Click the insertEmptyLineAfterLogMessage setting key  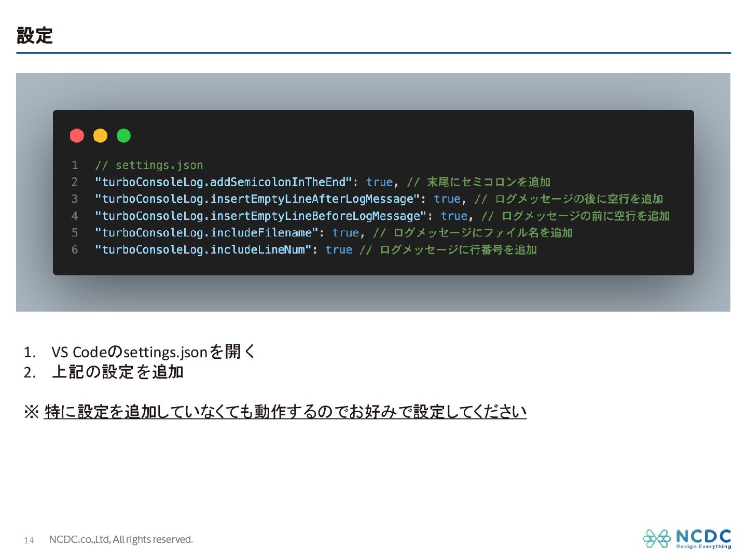(257, 199)
